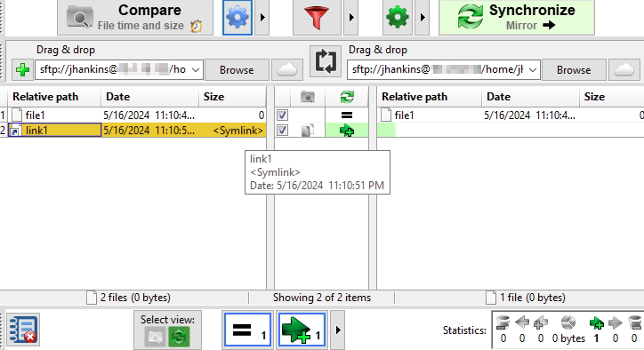Swap sides with the middle swap icon
The height and width of the screenshot is (350, 644).
(x=326, y=61)
